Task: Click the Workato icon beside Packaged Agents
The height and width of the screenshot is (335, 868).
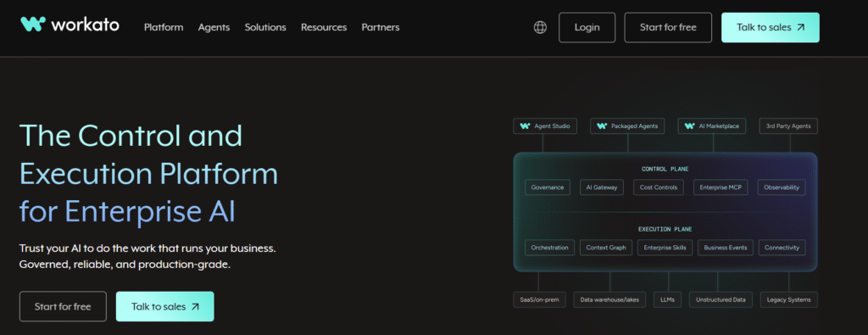Action: point(602,126)
